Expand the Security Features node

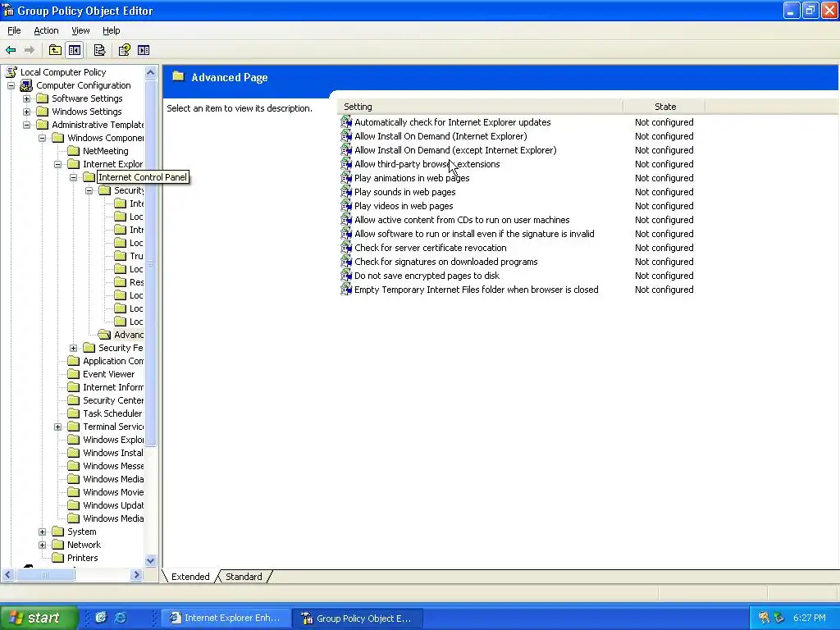[73, 348]
